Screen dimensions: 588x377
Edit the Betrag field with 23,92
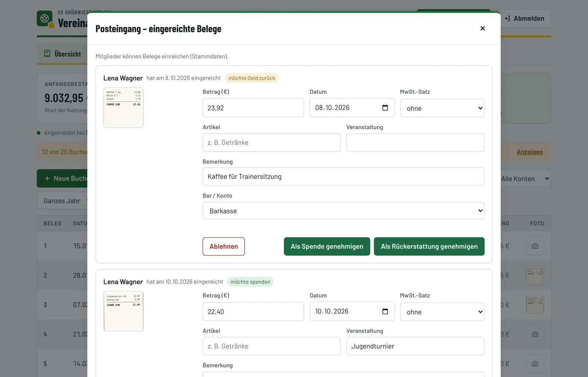click(x=253, y=108)
